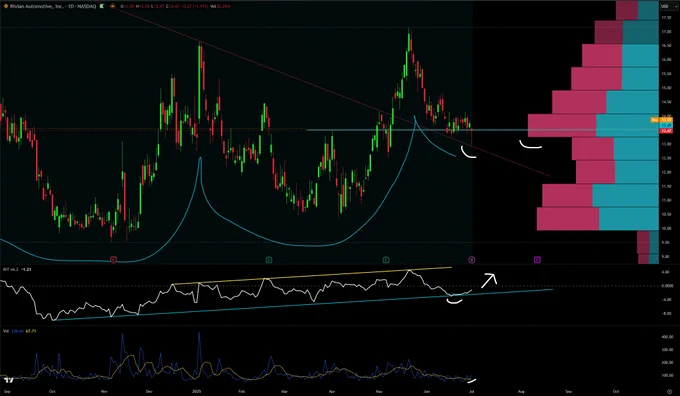Click the 17.50 price axis label
Screen dimensions: 680x396
pyautogui.click(x=666, y=17)
